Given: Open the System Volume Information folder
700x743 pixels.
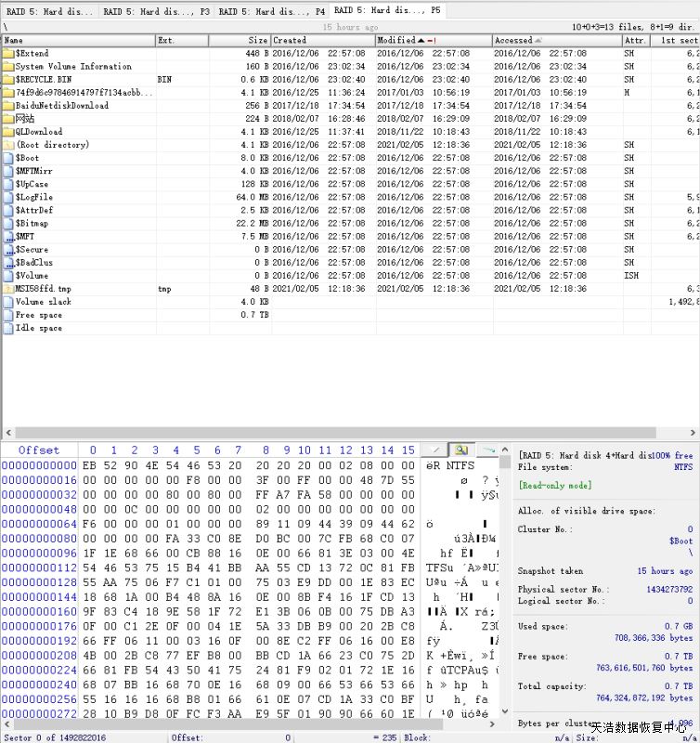Looking at the screenshot, I should [73, 66].
